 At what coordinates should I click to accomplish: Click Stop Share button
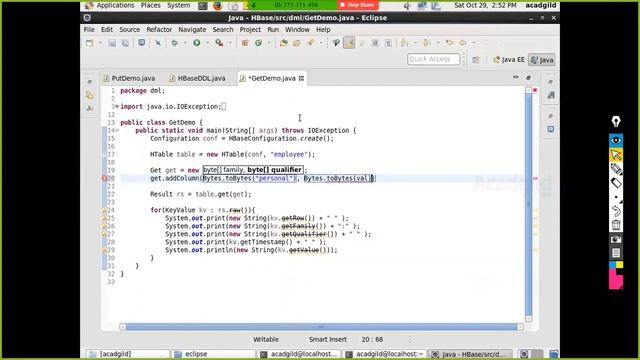pyautogui.click(x=358, y=5)
